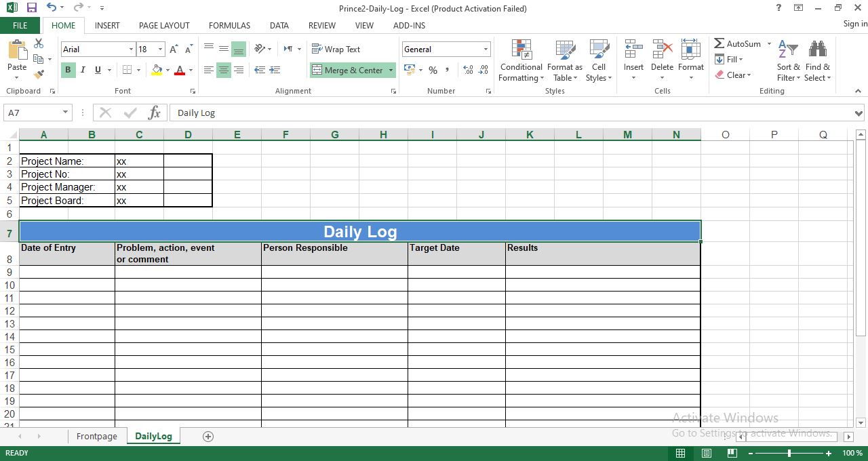
Task: Open Conditional Formatting menu
Action: tap(521, 60)
